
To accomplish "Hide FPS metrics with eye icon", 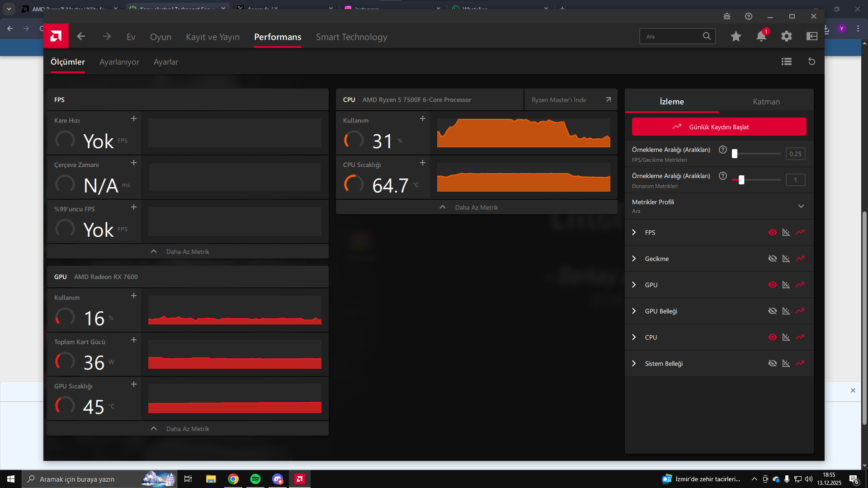I will (x=773, y=232).
